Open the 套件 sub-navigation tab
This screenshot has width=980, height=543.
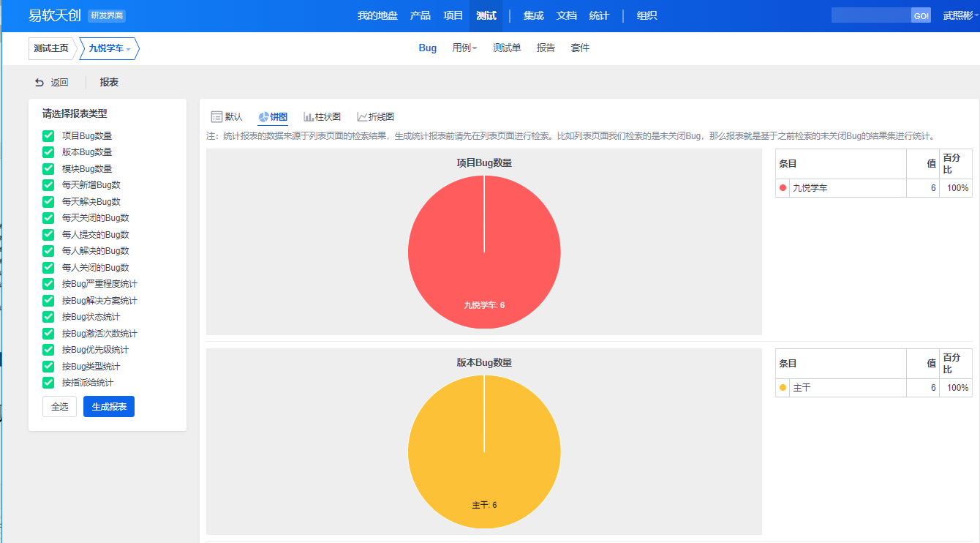click(x=580, y=48)
